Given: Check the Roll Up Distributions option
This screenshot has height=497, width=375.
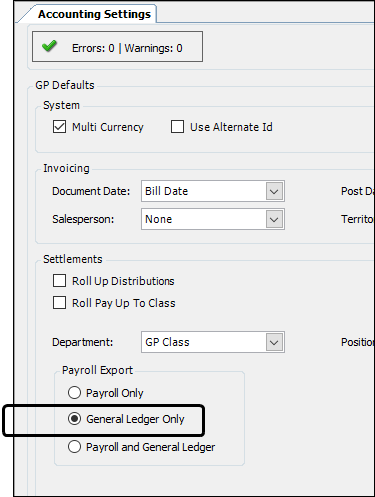Looking at the screenshot, I should [59, 281].
